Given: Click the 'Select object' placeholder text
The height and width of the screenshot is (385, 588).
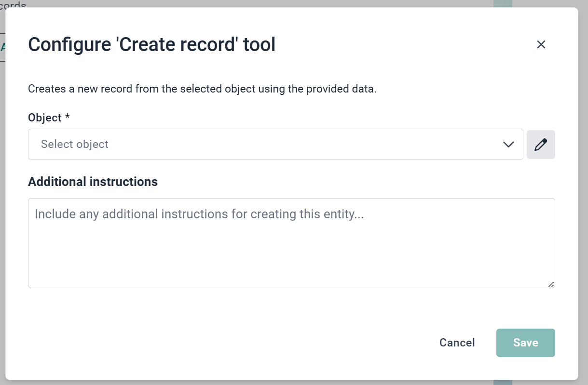Looking at the screenshot, I should tap(75, 145).
